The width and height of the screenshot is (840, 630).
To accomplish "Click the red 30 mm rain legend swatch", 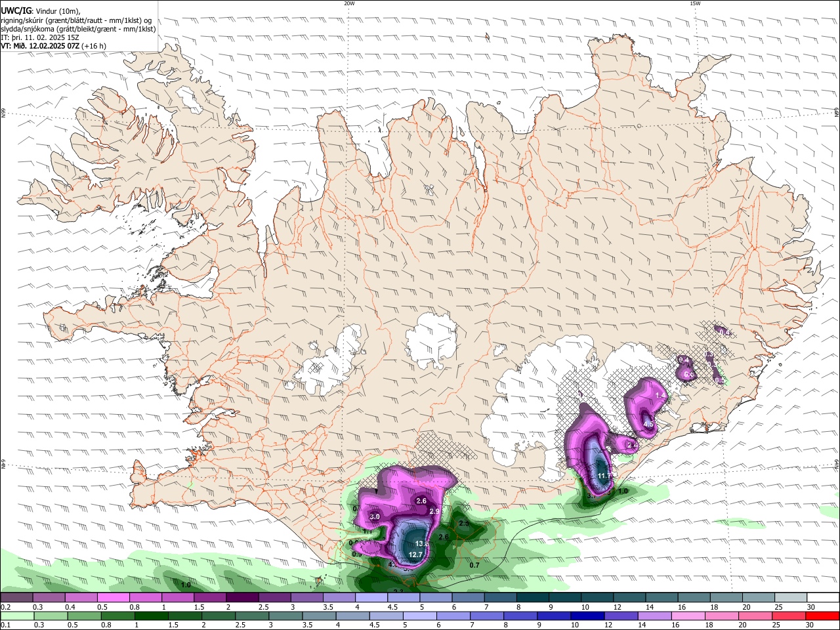I will tap(823, 616).
